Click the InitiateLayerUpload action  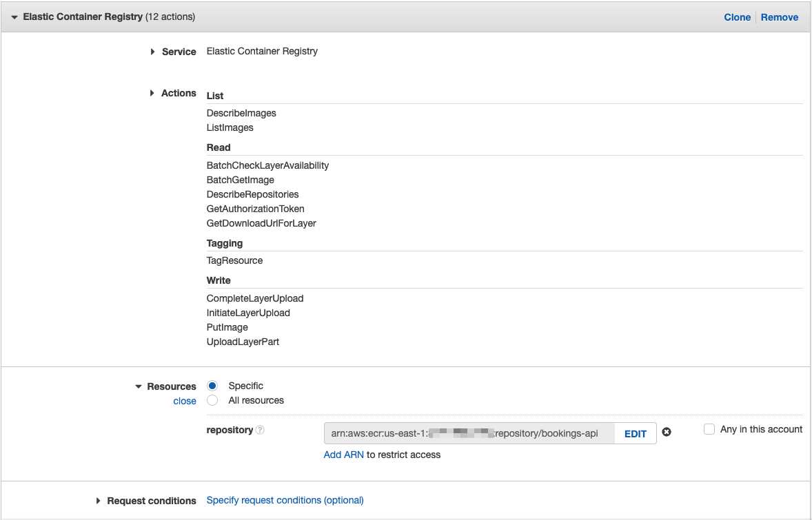coord(248,313)
